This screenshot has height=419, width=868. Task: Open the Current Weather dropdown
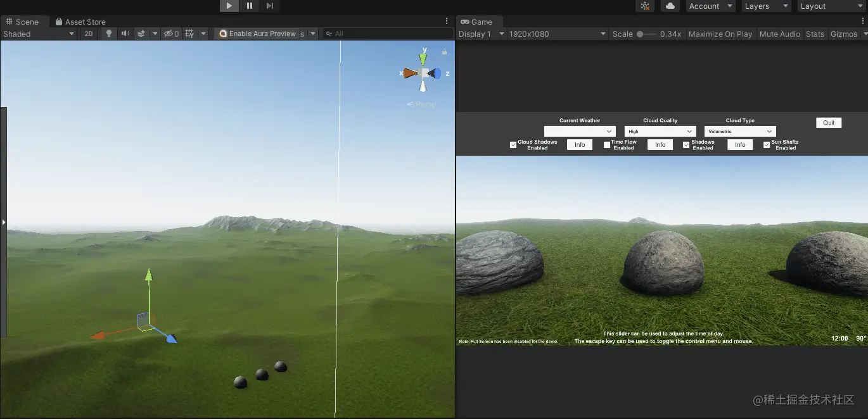point(580,131)
